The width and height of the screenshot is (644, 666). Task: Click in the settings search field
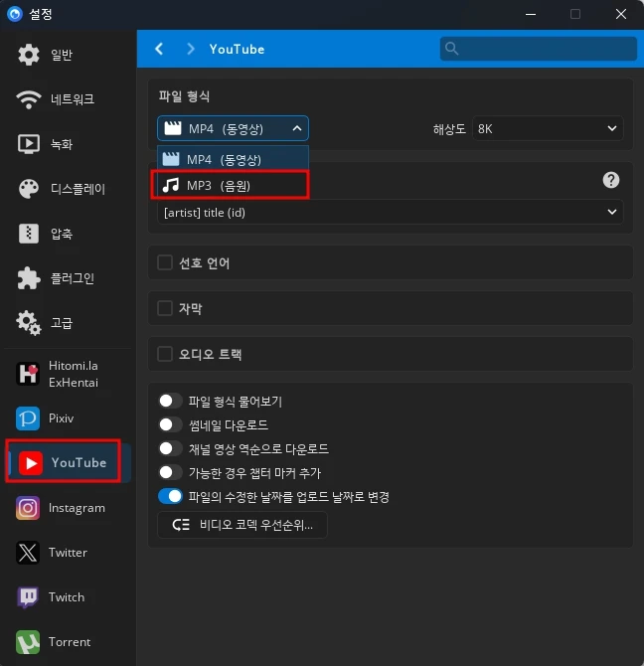coord(538,49)
